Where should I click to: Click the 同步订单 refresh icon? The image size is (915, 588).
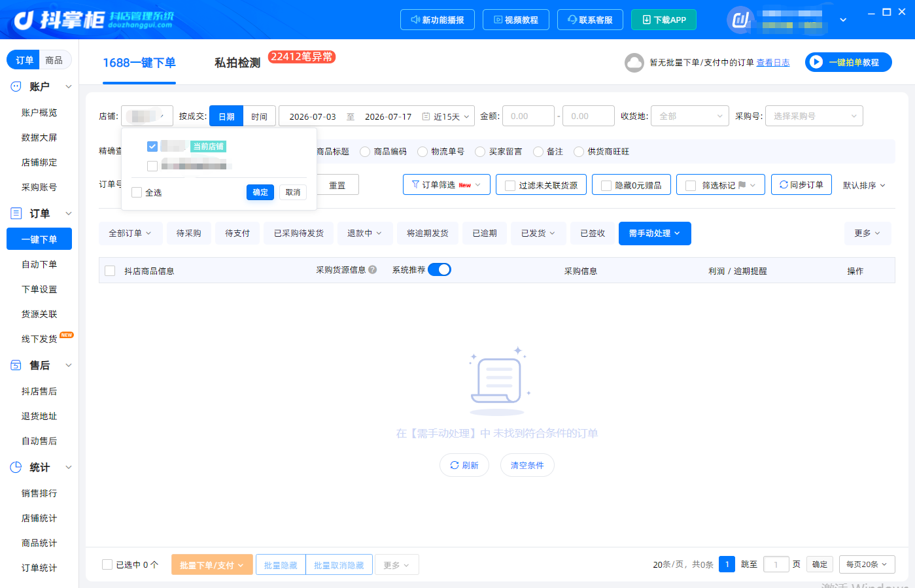(784, 185)
